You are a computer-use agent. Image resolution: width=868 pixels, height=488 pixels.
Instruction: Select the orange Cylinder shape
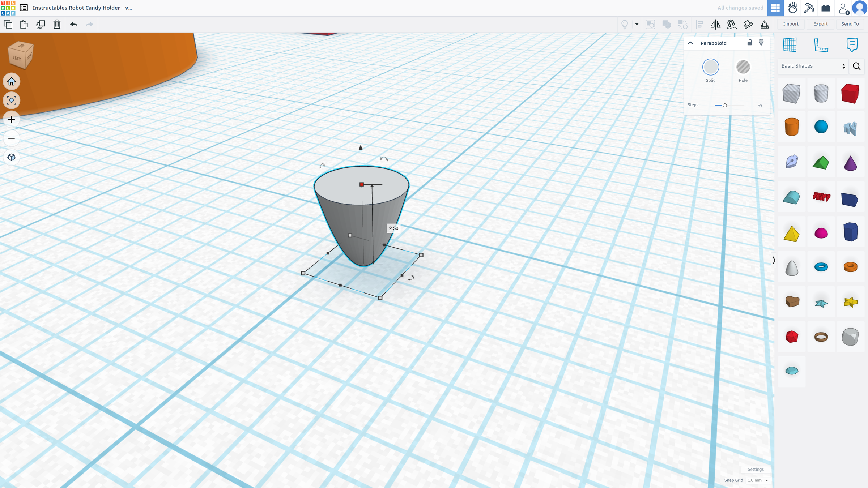[792, 127]
